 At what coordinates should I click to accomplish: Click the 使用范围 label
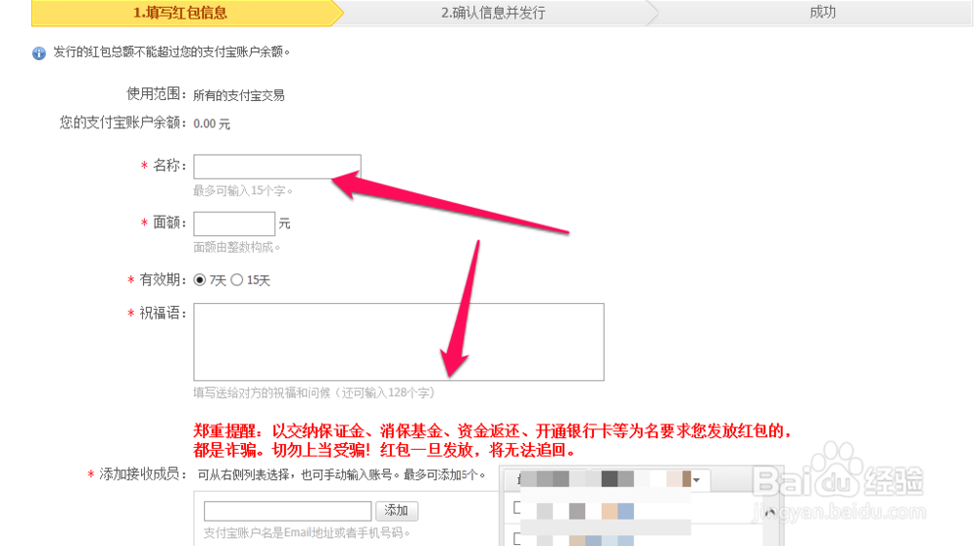point(156,94)
